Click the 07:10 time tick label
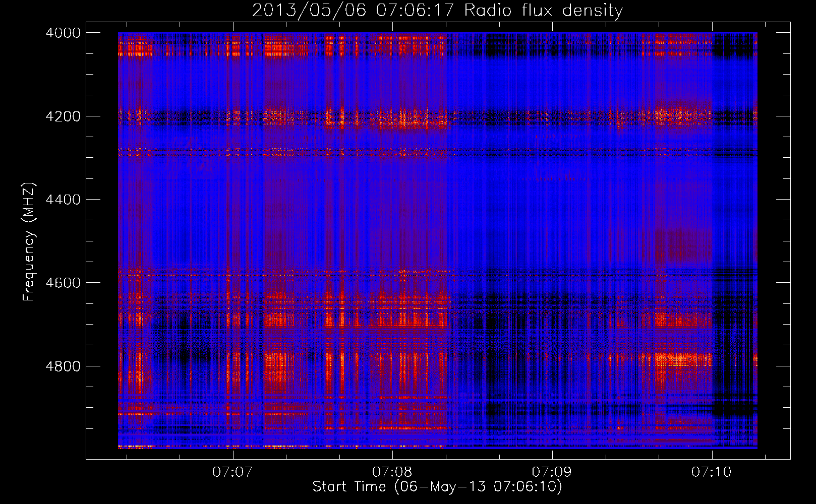This screenshot has width=816, height=504. [712, 472]
